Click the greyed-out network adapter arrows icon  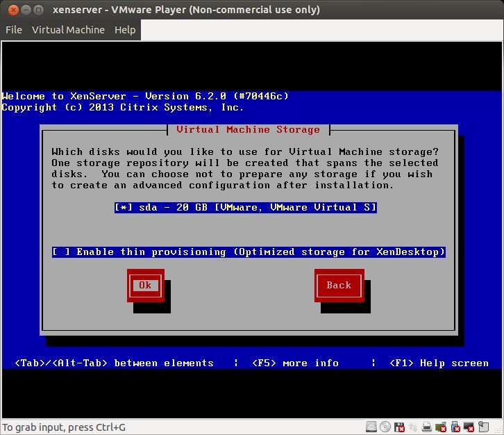coord(413,427)
